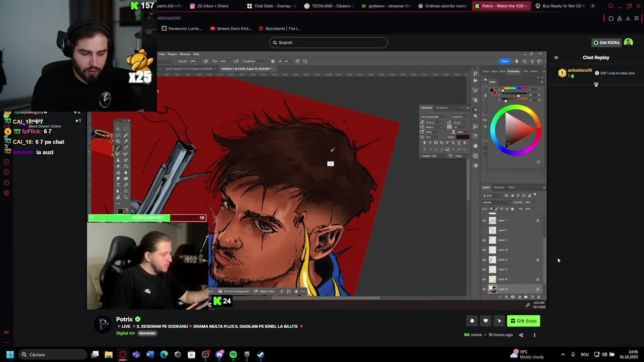Click the Kick Search input field
The height and width of the screenshot is (362, 644).
tap(329, 43)
